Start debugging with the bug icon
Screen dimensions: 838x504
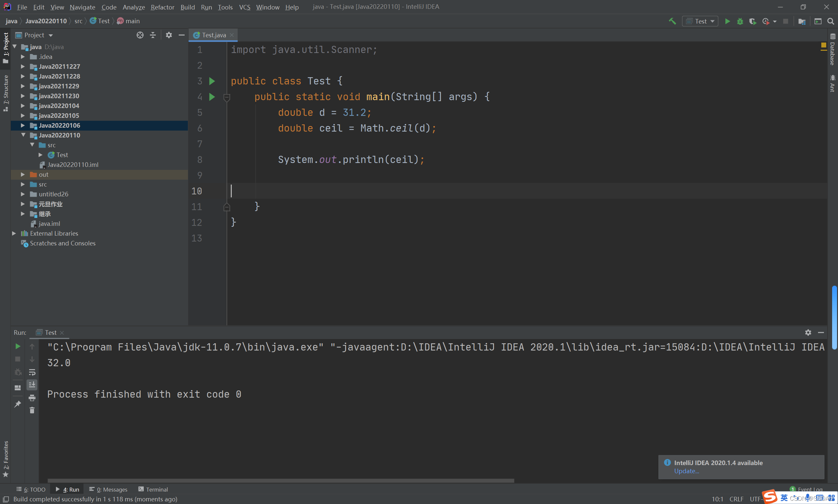(740, 21)
